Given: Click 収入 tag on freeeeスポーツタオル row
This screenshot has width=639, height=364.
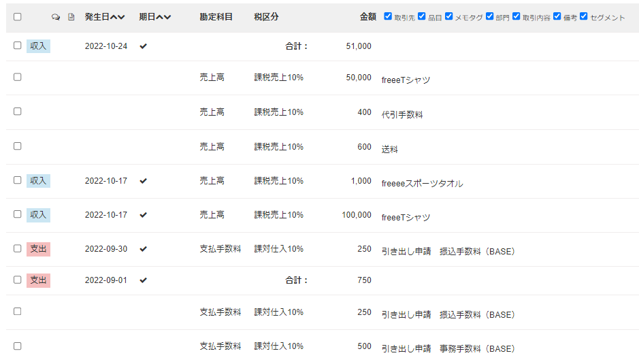Looking at the screenshot, I should (38, 180).
